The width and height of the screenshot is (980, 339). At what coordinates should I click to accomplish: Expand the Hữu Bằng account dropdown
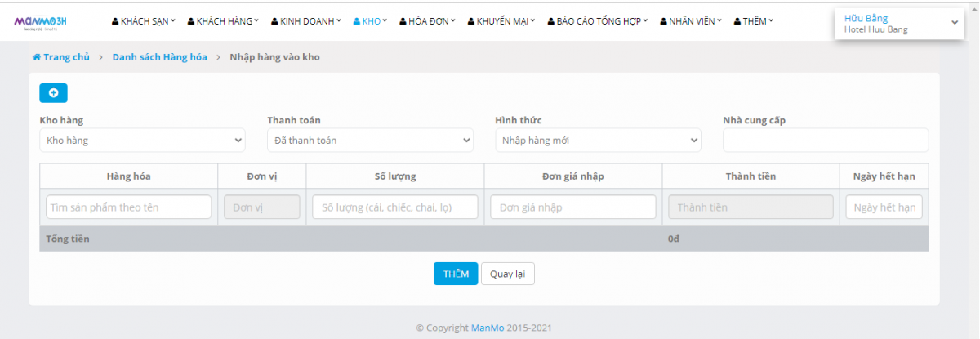point(898,24)
